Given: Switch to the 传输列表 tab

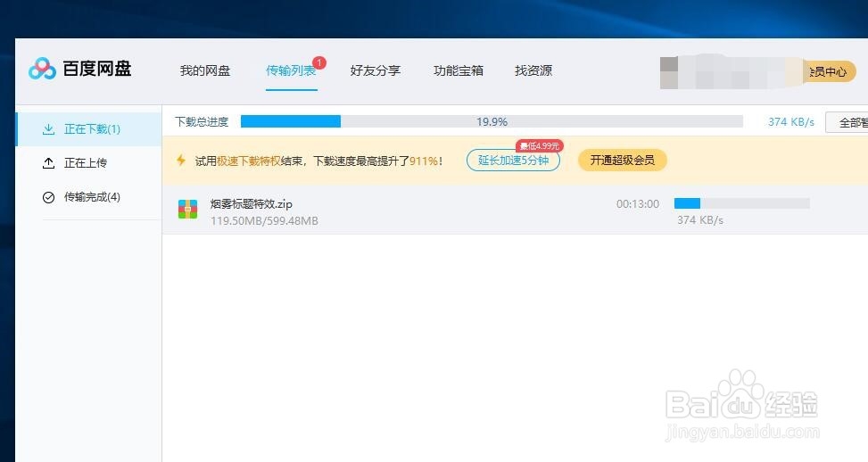Looking at the screenshot, I should [291, 70].
